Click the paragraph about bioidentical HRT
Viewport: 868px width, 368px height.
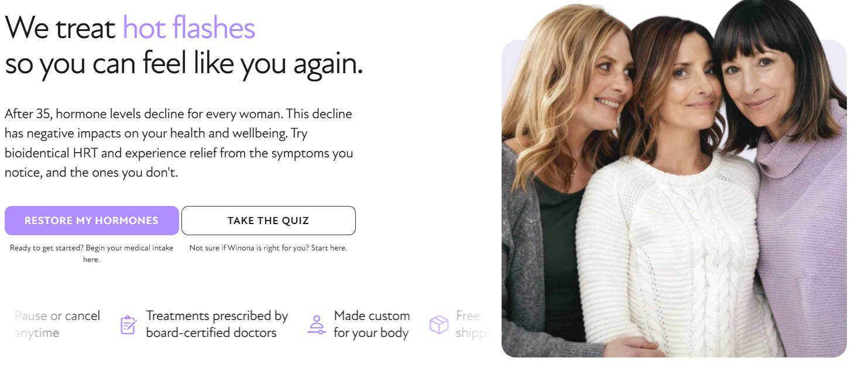pyautogui.click(x=179, y=143)
